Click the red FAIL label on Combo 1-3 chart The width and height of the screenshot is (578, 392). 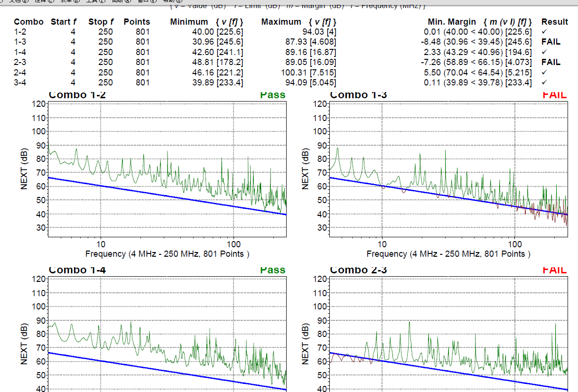click(554, 95)
